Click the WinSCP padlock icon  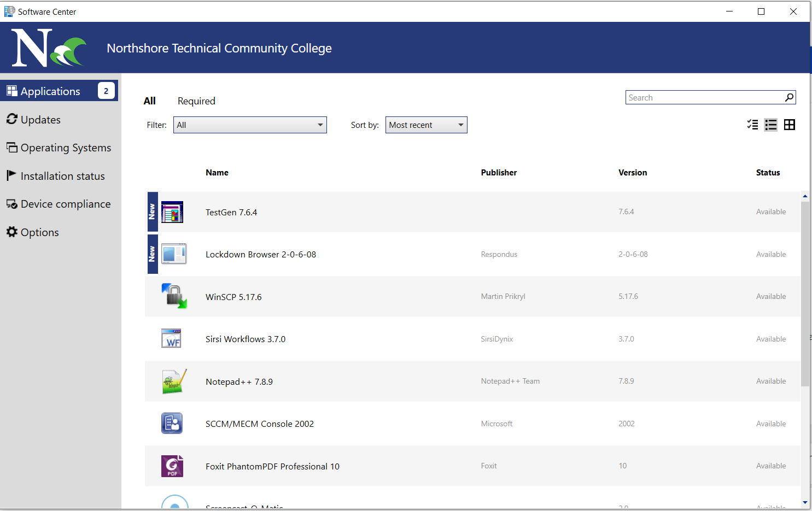tap(174, 296)
